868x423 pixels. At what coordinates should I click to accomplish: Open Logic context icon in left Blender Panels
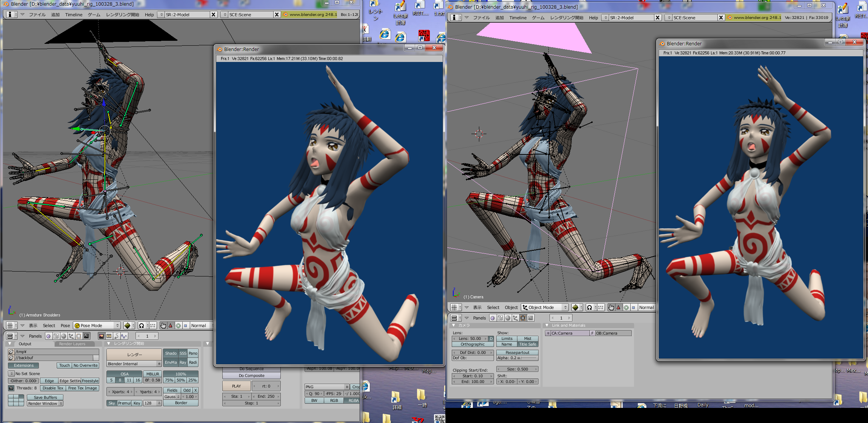tap(48, 336)
